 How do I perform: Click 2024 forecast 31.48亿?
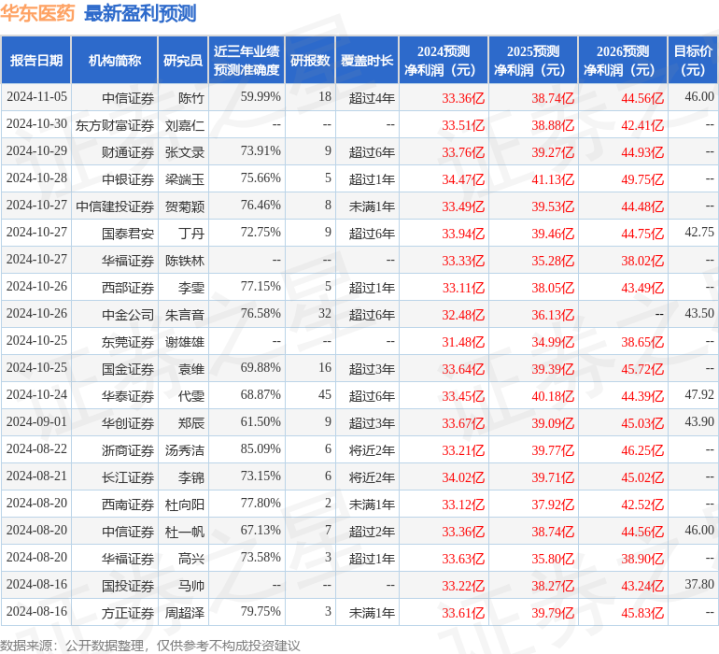[463, 341]
